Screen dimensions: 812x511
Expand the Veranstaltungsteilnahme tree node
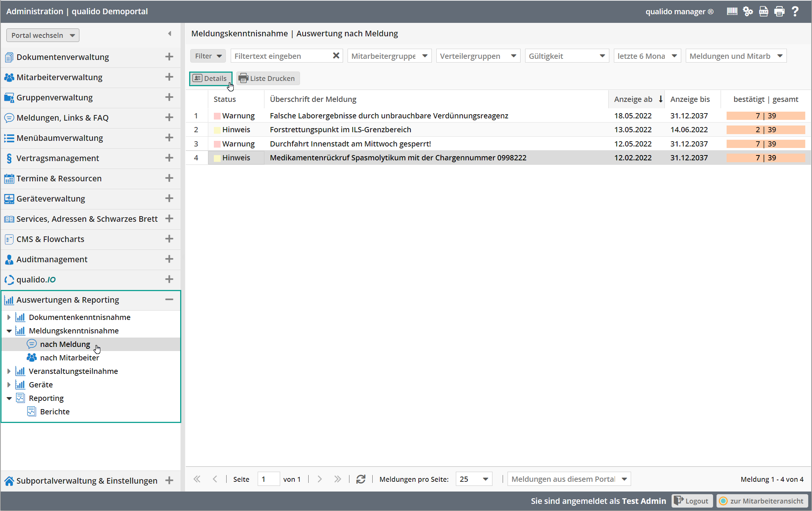pyautogui.click(x=9, y=371)
